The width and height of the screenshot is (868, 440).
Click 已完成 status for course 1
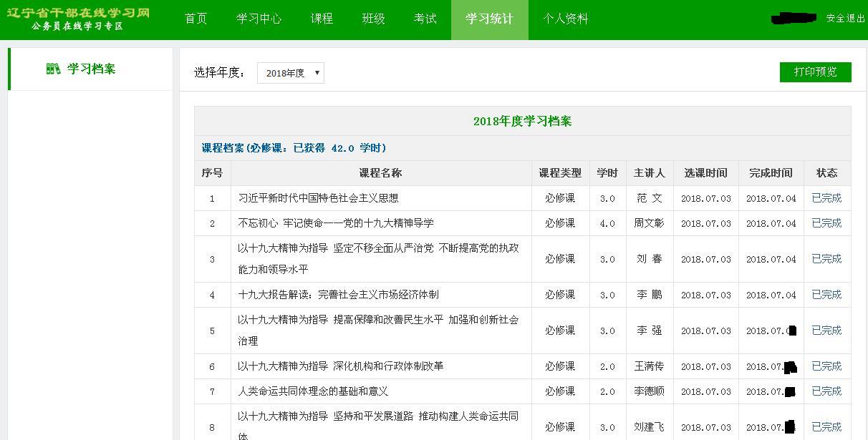click(826, 198)
